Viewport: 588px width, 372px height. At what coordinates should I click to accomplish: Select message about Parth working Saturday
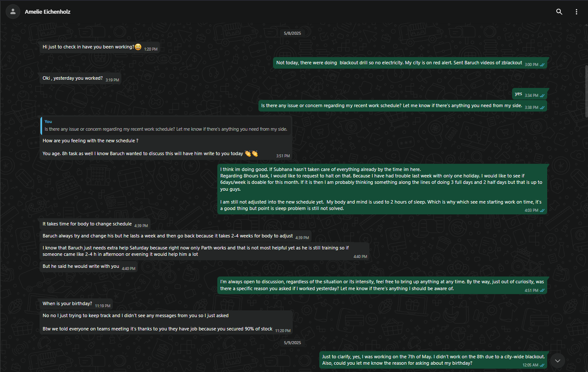205,251
